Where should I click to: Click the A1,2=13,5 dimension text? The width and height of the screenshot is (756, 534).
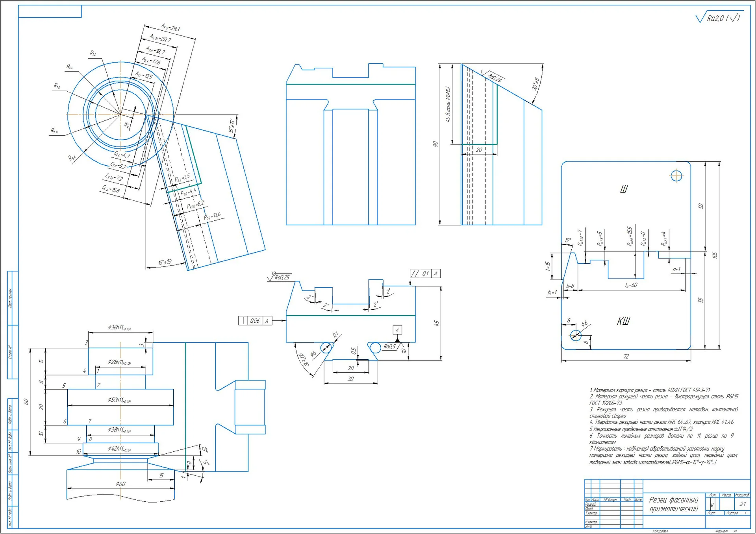pos(143,75)
